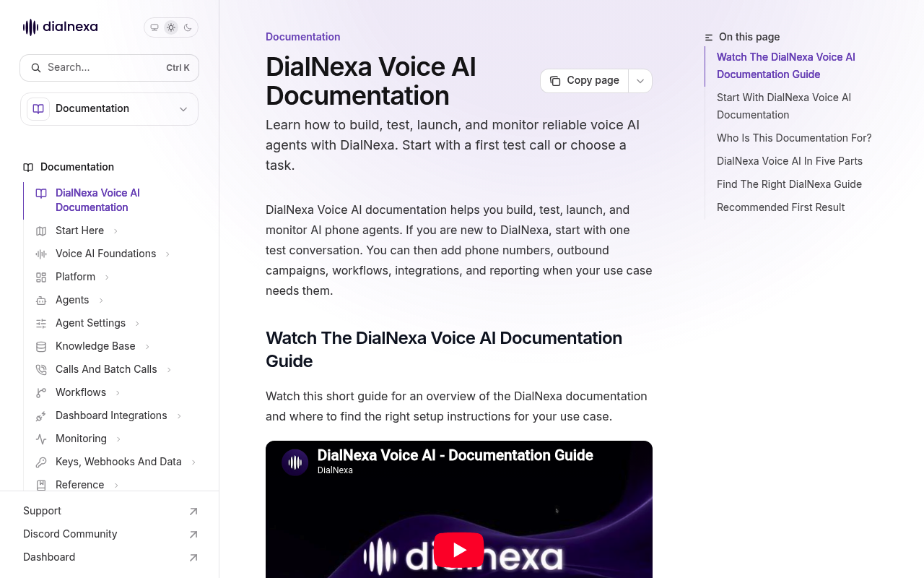
Task: Expand the Voice AI Foundations chevron
Action: click(167, 254)
